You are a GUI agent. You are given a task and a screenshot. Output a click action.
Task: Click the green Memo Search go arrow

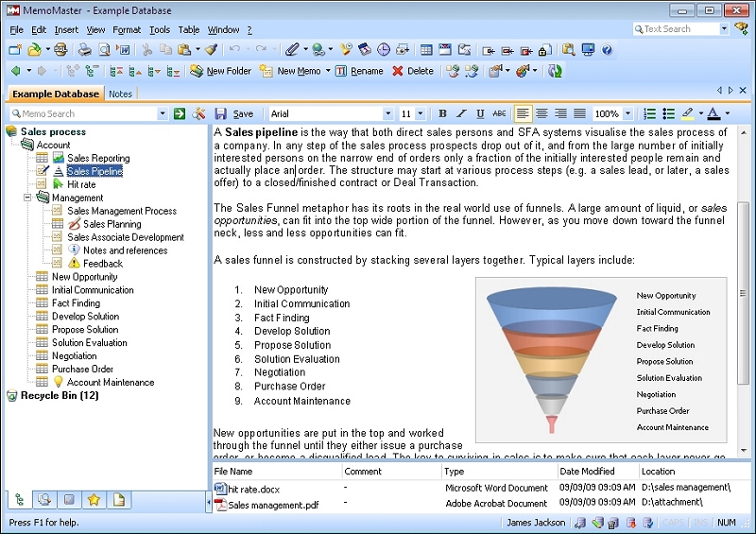click(x=180, y=113)
